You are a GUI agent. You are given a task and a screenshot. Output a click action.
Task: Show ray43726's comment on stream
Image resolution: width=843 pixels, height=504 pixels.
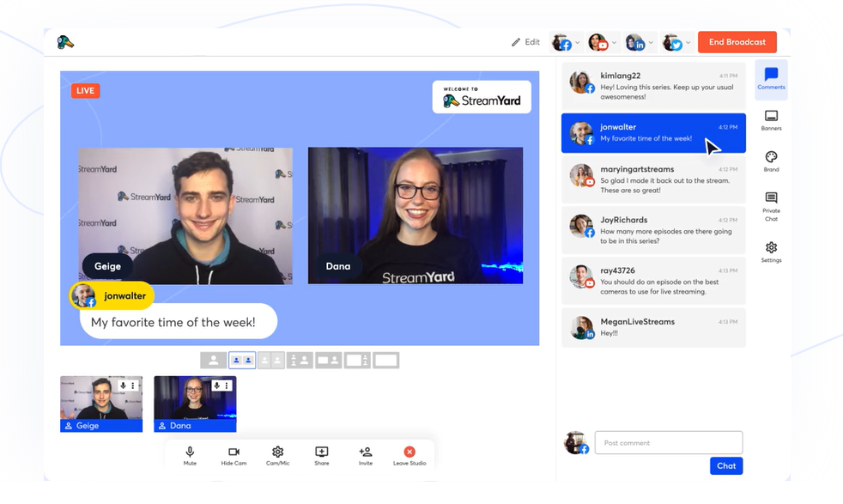click(653, 280)
